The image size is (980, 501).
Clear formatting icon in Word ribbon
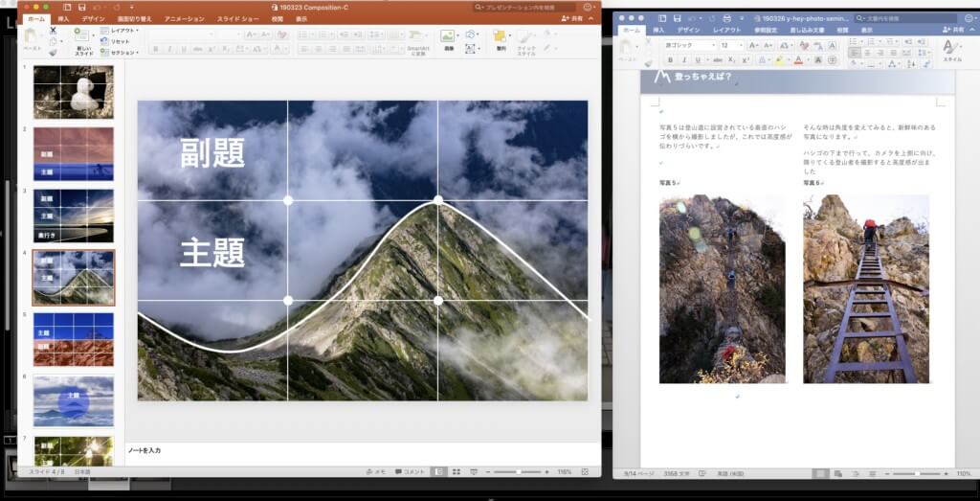pos(804,45)
